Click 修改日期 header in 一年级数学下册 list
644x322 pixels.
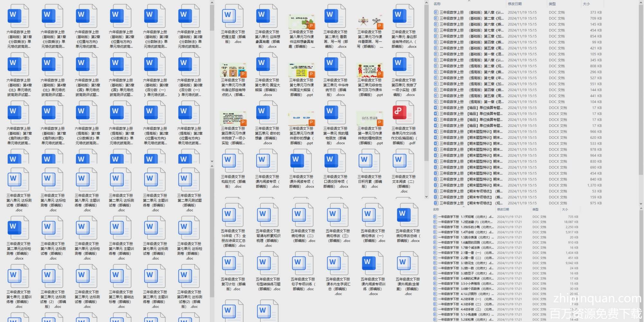[503, 210]
